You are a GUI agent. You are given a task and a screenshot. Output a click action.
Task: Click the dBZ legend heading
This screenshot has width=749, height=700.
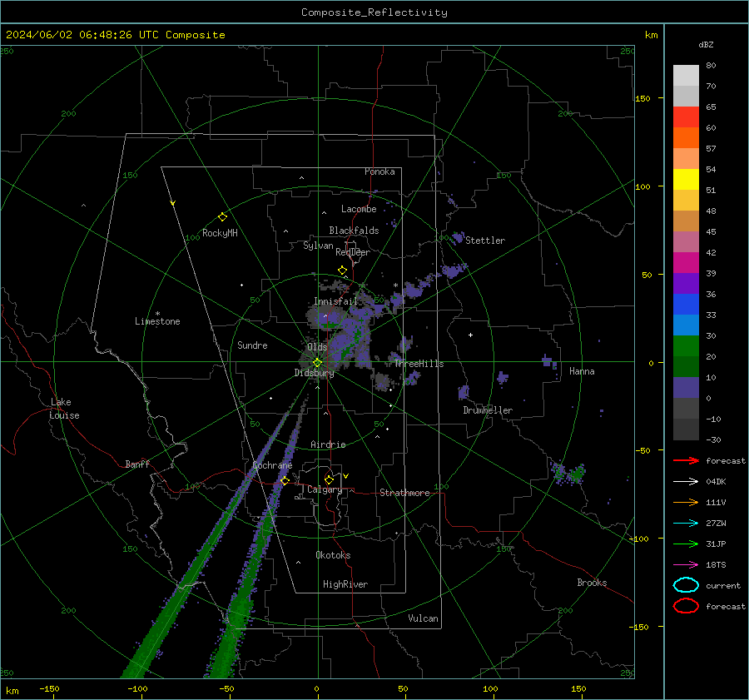706,44
